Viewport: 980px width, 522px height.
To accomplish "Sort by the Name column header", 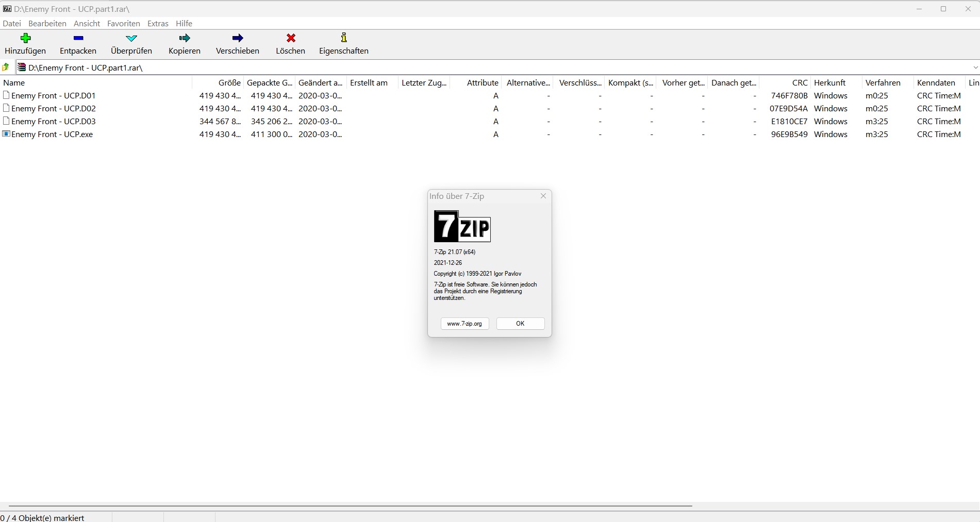I will [x=96, y=82].
